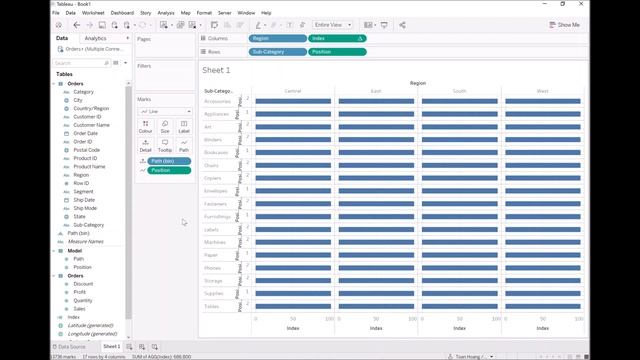
Task: Open the Analysis menu
Action: pyautogui.click(x=166, y=13)
